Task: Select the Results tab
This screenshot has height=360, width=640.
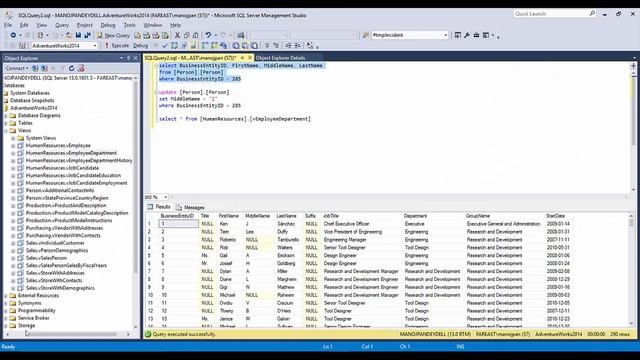Action: [159, 207]
